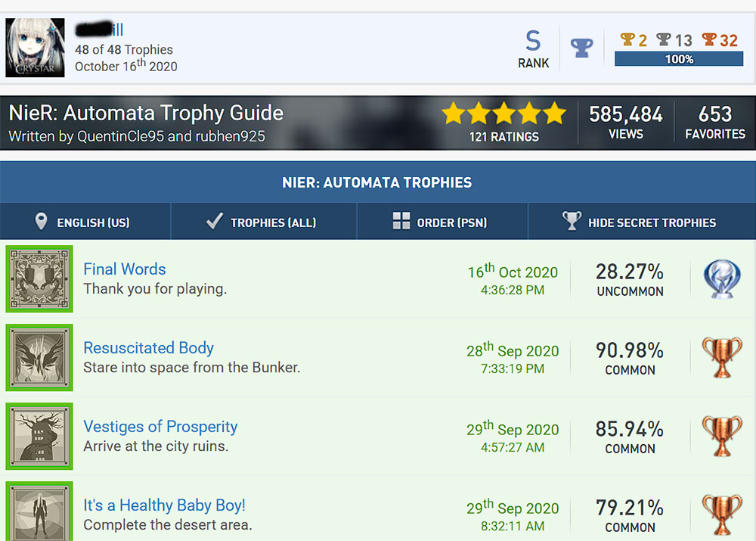Click the 28th Sep 2020 earned date

[513, 350]
